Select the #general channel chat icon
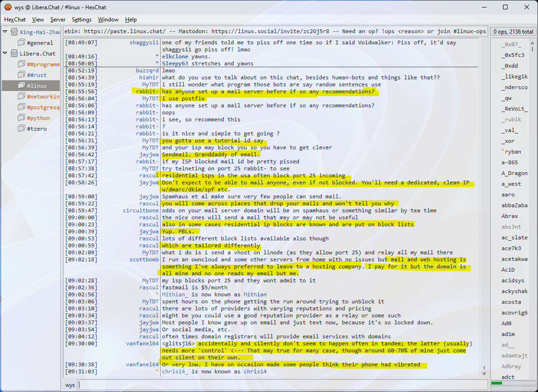 (x=21, y=43)
